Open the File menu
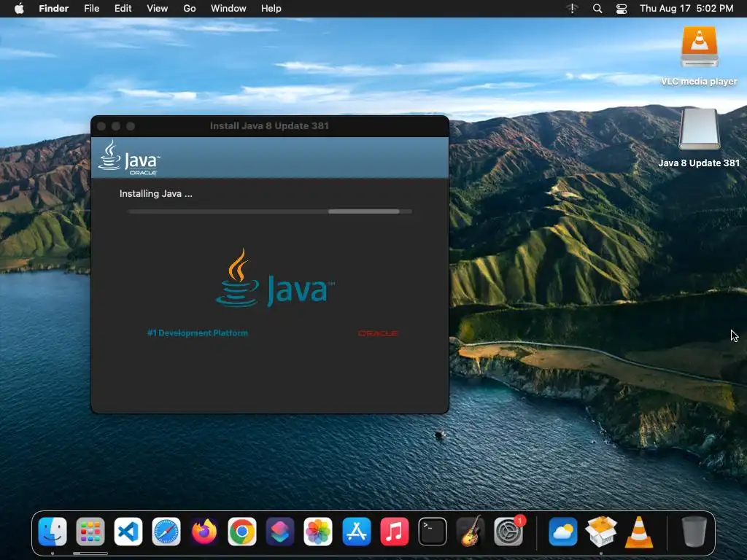 (91, 9)
